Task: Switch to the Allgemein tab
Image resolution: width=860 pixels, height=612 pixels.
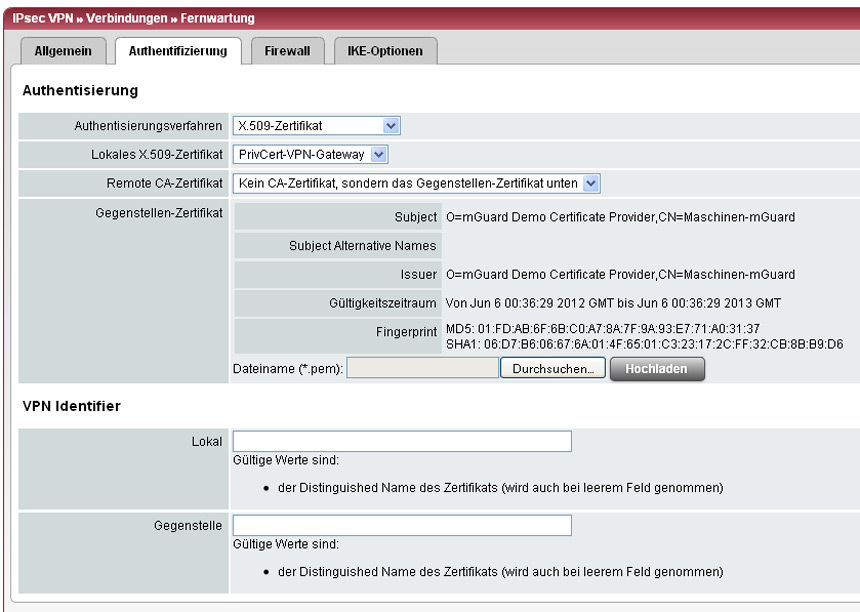Action: pyautogui.click(x=63, y=51)
